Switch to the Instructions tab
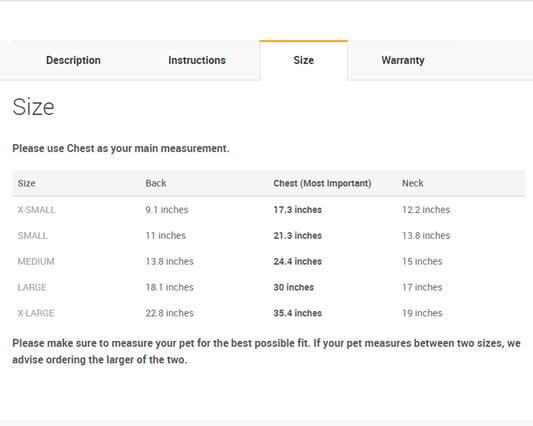The width and height of the screenshot is (533, 426). 197,60
